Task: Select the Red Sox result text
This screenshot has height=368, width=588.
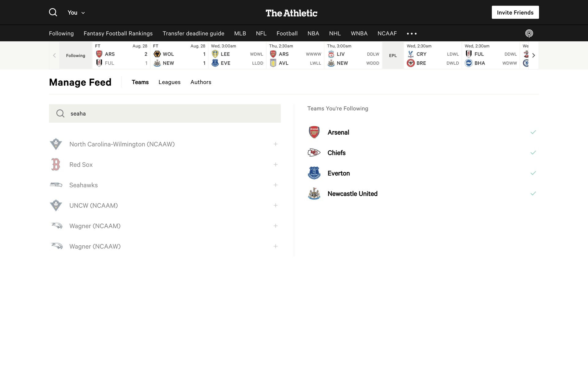Action: (x=81, y=165)
